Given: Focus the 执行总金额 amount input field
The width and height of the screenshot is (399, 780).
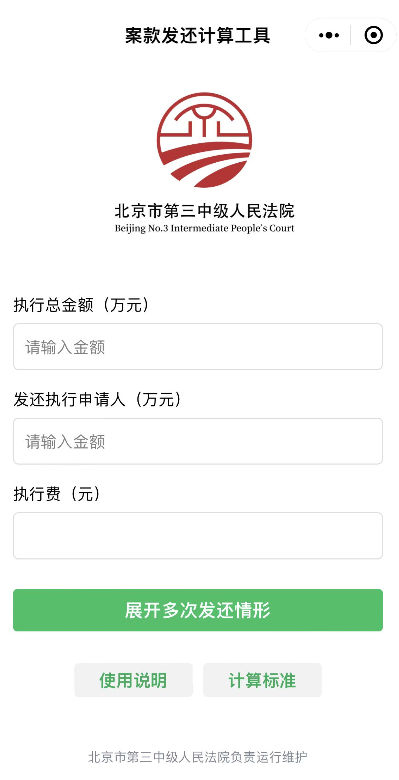Looking at the screenshot, I should point(198,347).
